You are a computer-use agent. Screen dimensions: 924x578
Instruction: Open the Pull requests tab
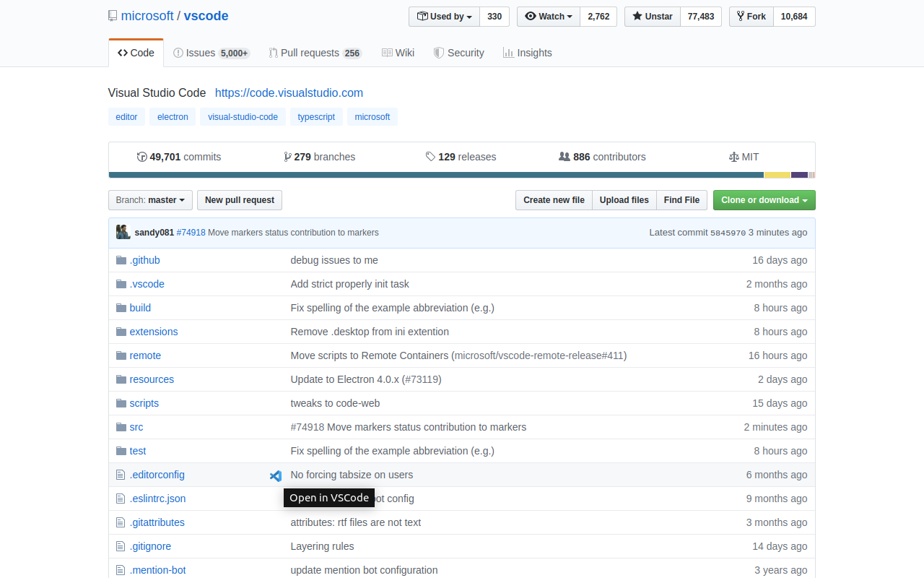tap(315, 53)
